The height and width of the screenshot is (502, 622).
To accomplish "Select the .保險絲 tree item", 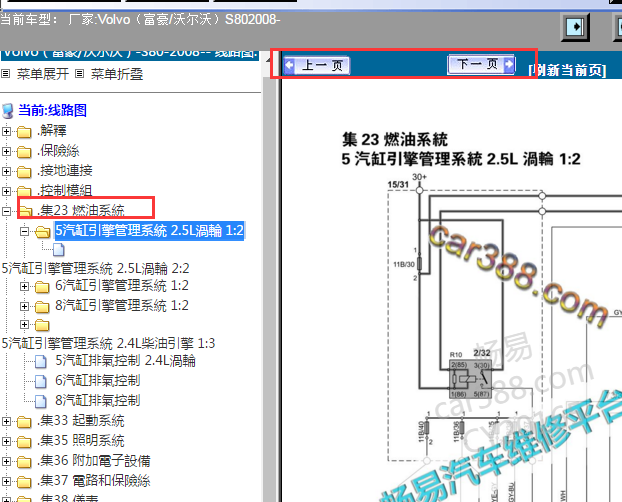I will tap(58, 151).
